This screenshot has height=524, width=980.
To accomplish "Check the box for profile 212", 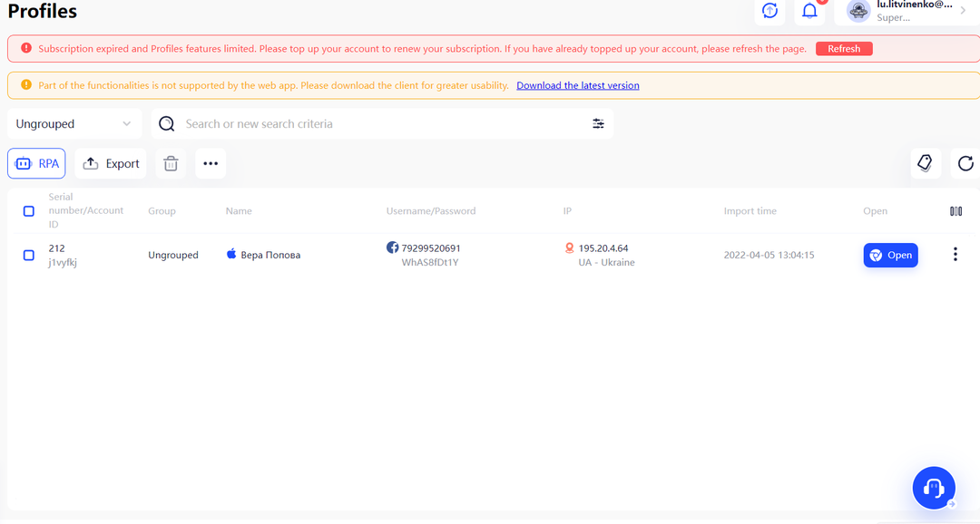I will coord(29,255).
